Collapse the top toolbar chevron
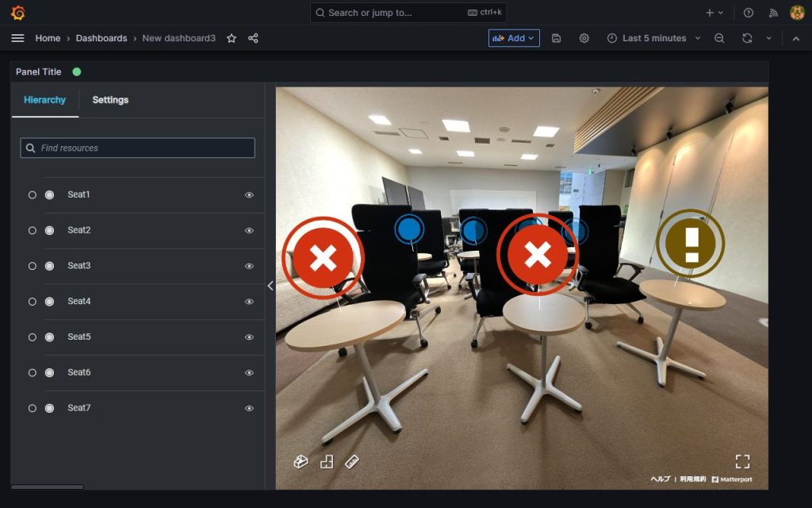This screenshot has height=508, width=812. point(796,38)
